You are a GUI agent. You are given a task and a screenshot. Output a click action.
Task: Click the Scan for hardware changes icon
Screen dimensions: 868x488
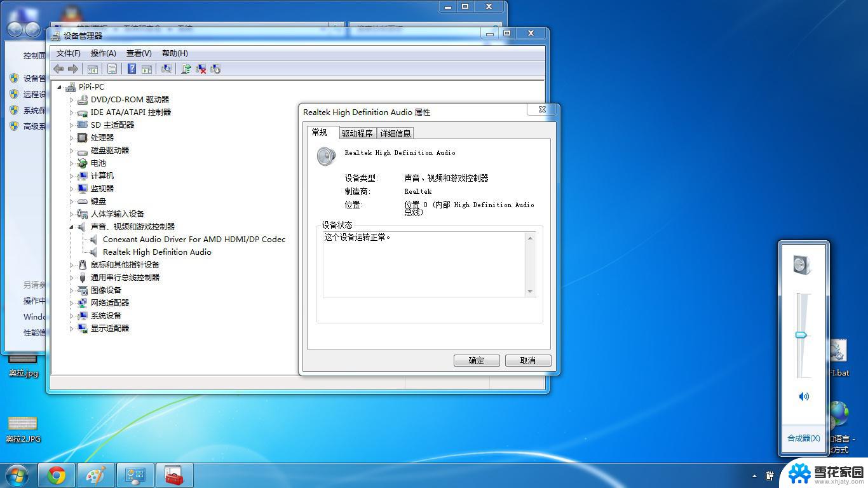[166, 69]
